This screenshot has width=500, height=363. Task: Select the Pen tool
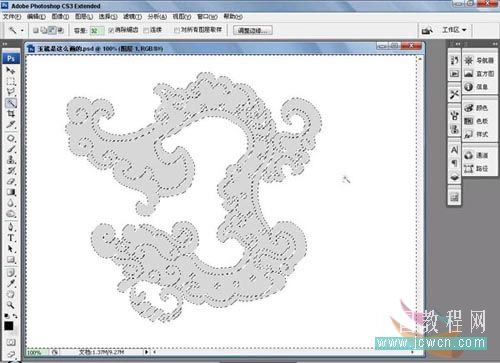pos(11,227)
